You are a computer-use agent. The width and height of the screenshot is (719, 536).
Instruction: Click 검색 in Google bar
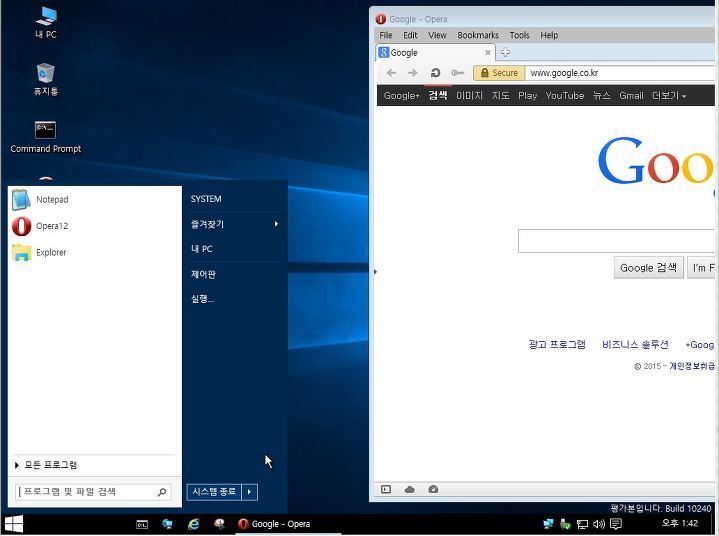tap(437, 96)
